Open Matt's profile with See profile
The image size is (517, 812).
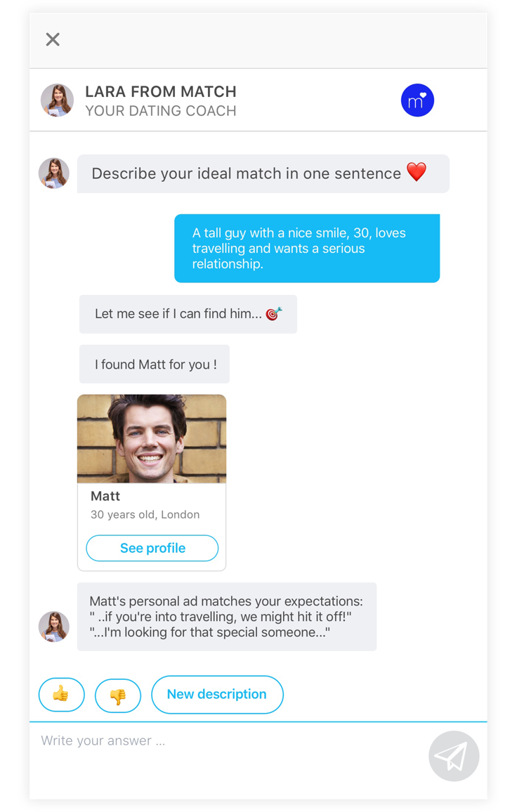click(152, 548)
